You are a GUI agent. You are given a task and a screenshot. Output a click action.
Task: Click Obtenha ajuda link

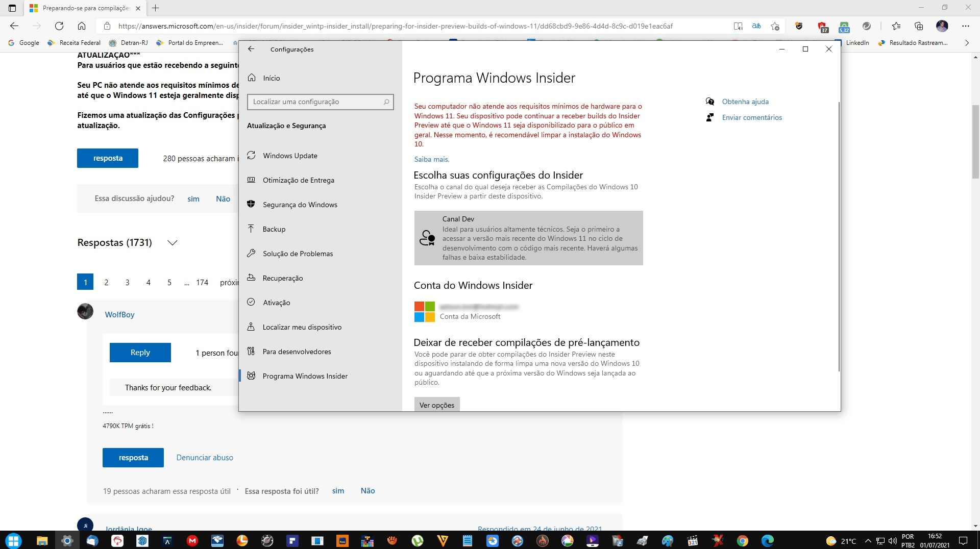coord(745,102)
